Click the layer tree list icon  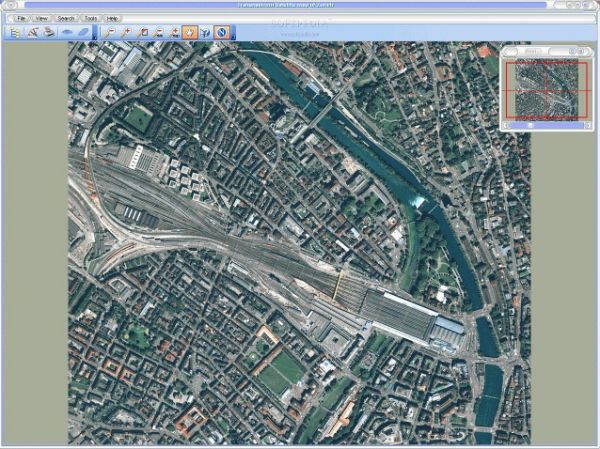tap(15, 33)
